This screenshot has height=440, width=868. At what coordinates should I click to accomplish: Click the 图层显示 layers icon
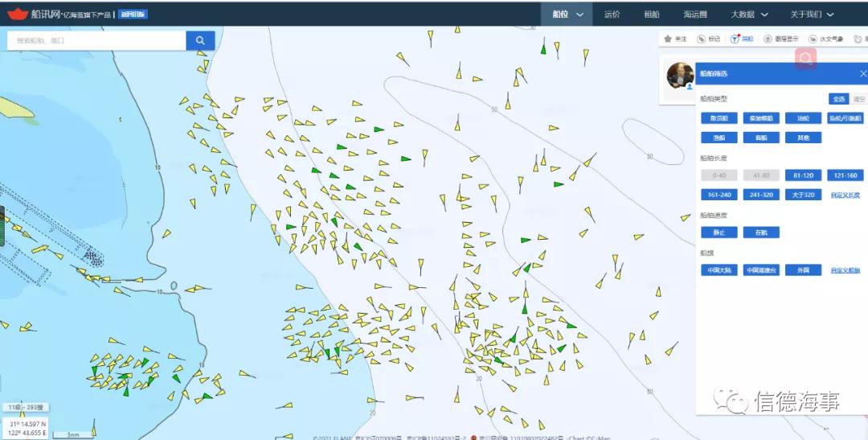pos(768,39)
